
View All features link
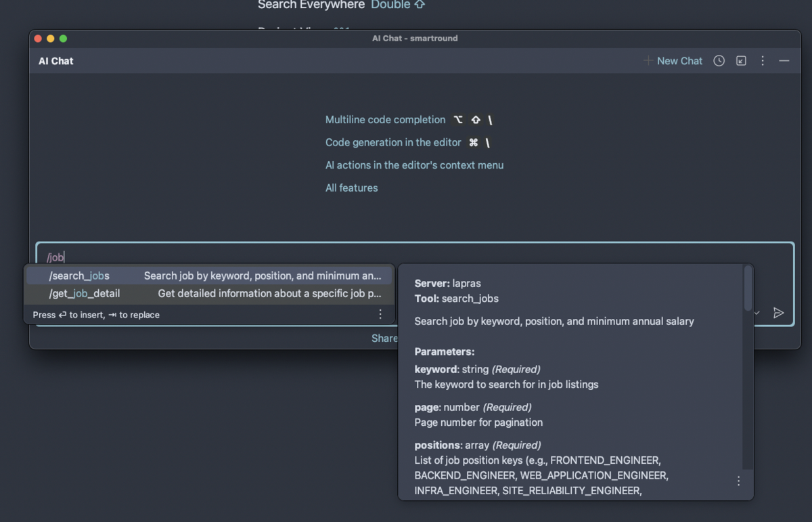(351, 188)
